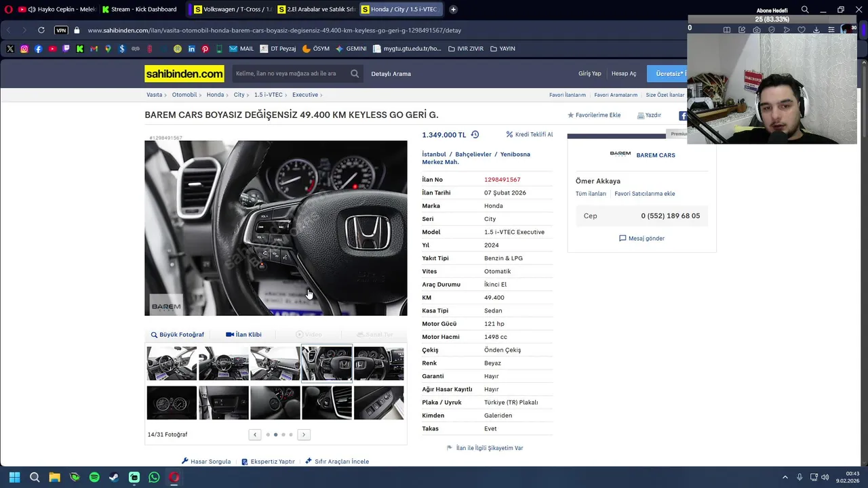The image size is (868, 488).
Task: Click Büyük Fotoğraf link
Action: point(178,335)
